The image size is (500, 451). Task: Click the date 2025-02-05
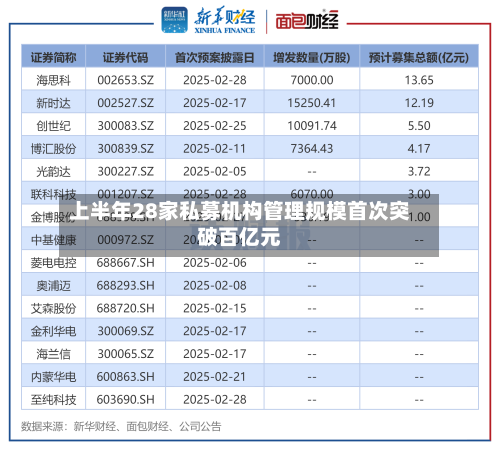[215, 172]
